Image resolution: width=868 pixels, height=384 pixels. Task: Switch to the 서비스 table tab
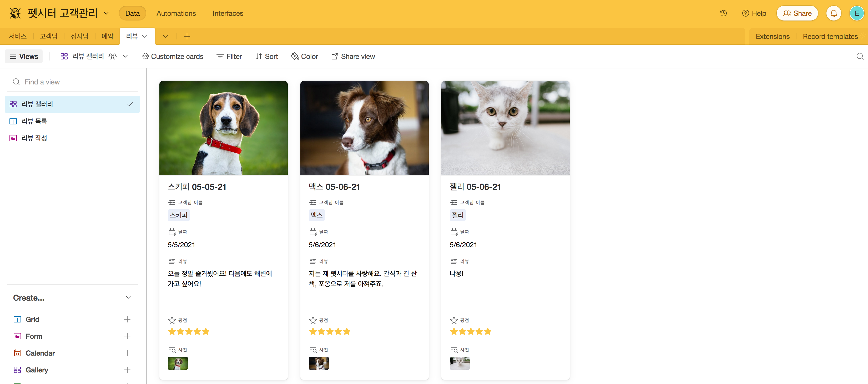(18, 36)
